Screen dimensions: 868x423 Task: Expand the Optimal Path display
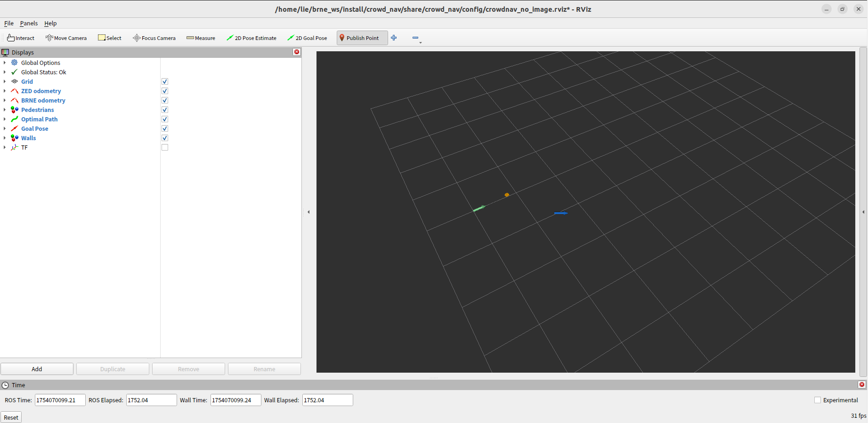(5, 119)
